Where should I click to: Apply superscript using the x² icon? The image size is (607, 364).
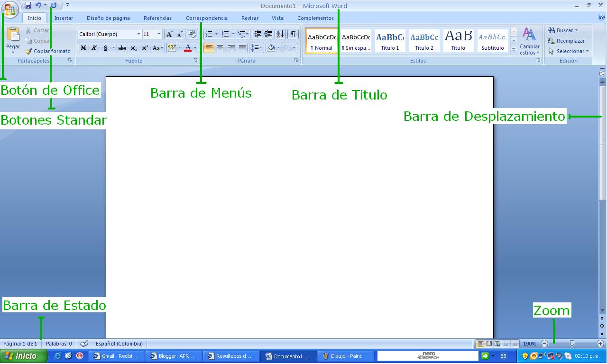tap(144, 48)
